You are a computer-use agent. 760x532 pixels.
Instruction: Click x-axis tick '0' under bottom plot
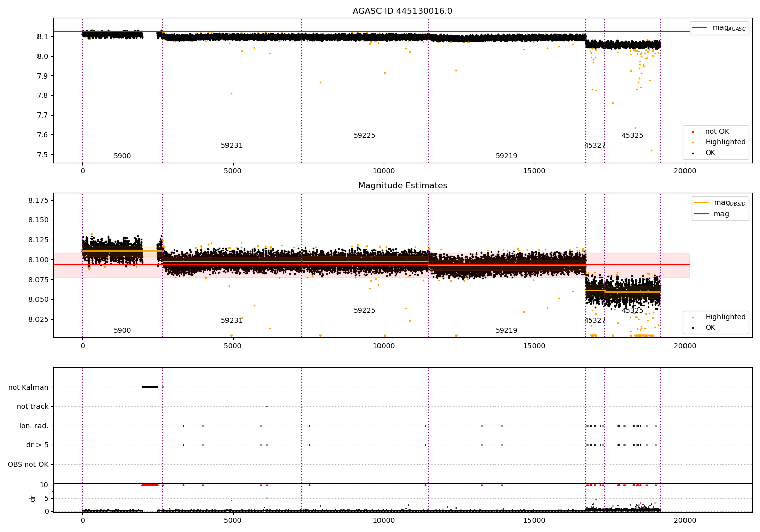coord(82,520)
